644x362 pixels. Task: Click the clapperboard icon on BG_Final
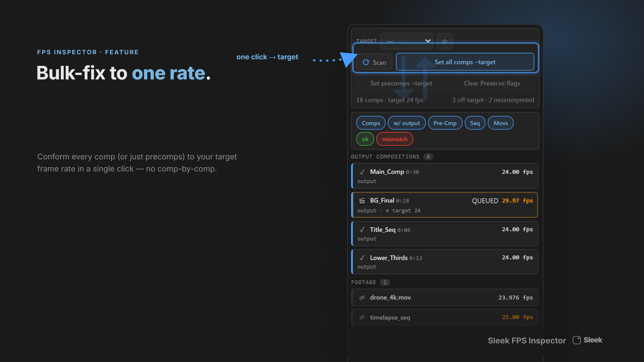[362, 201]
